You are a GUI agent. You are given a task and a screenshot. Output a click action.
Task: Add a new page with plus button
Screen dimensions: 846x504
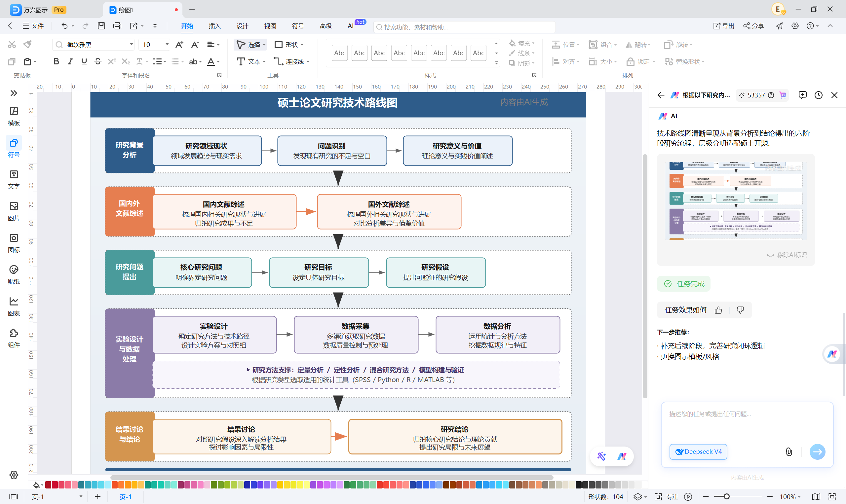98,496
